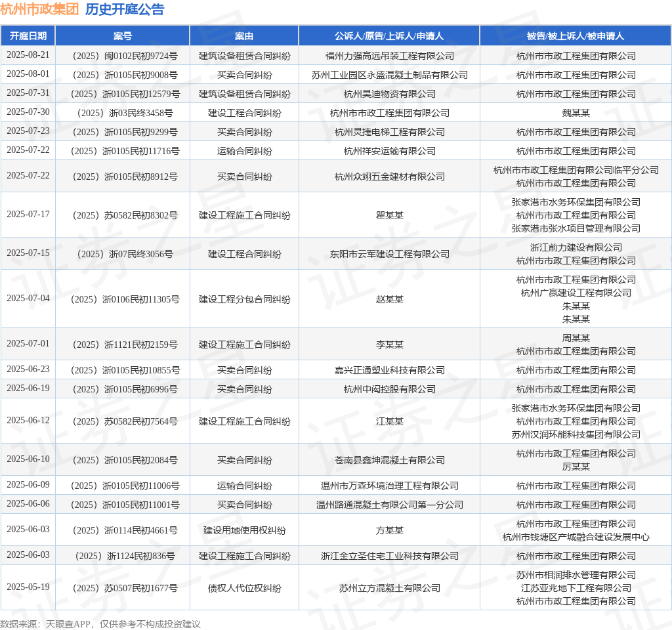Click cause 建设工程分包合同纠纷
The image size is (672, 630).
tap(244, 299)
